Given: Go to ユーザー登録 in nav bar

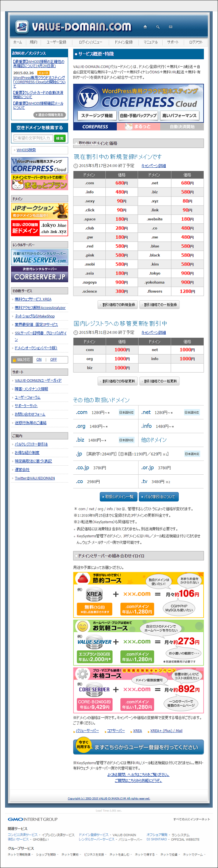Looking at the screenshot, I should [x=56, y=42].
